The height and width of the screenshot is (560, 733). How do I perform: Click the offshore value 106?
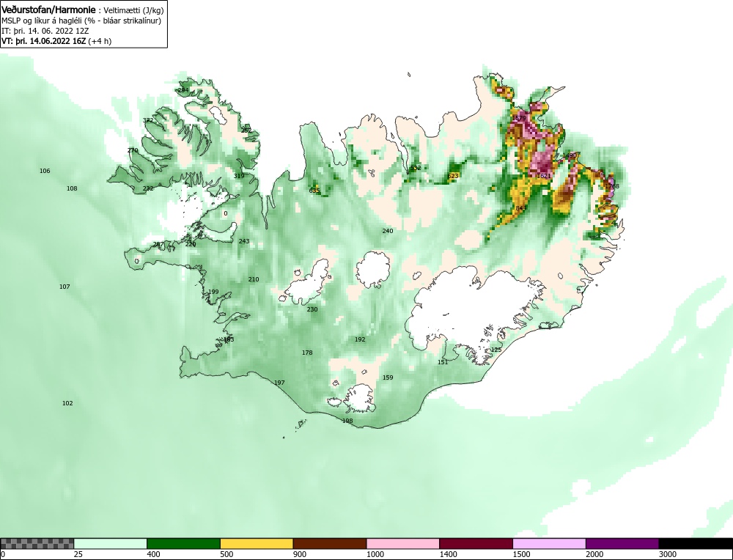(x=45, y=171)
